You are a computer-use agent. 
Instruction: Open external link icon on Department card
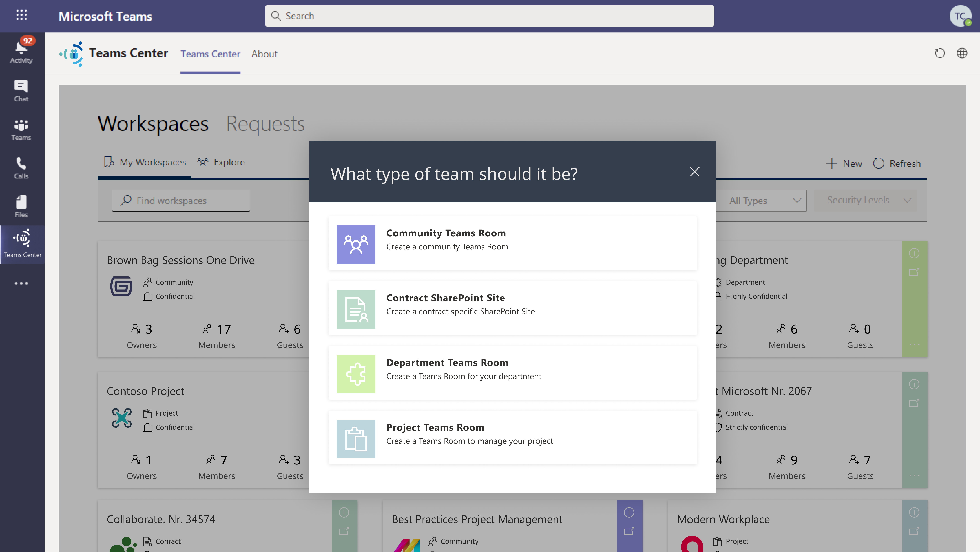914,272
